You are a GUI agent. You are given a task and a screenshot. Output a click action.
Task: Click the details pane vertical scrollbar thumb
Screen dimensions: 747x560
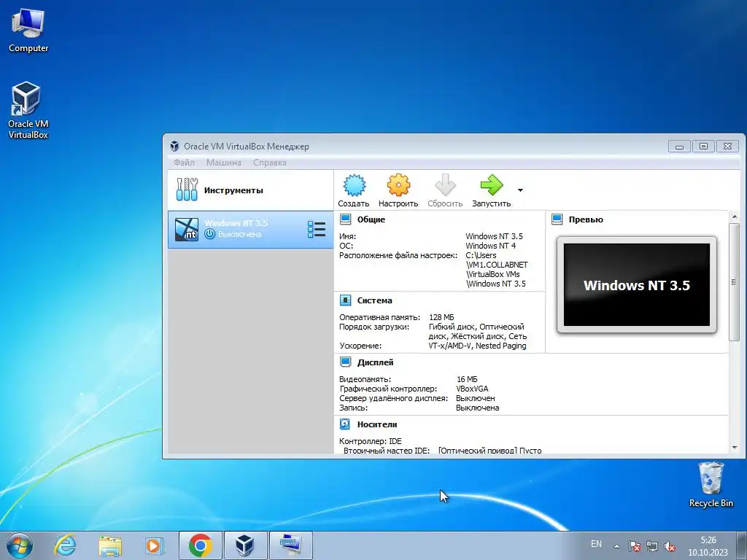[x=734, y=282]
